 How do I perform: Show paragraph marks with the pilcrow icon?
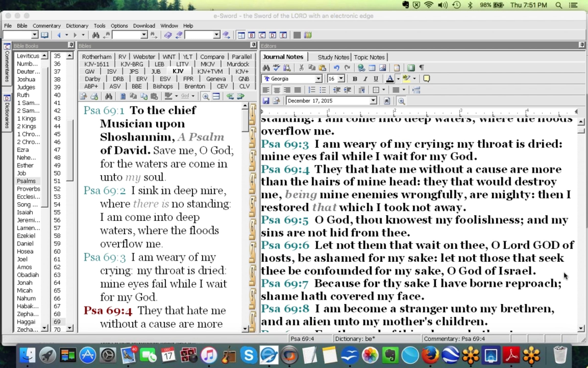(x=422, y=68)
